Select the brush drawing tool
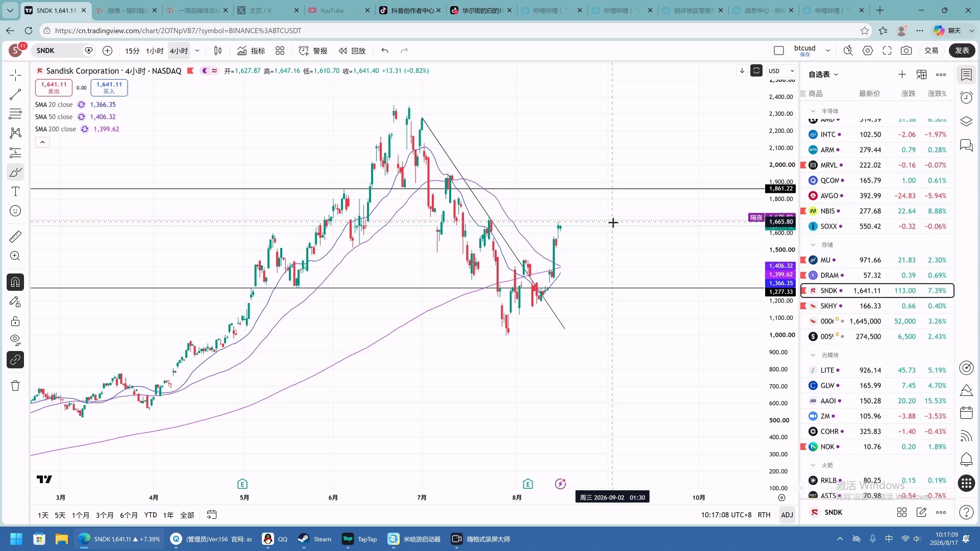Viewport: 980px width, 551px height. pos(15,172)
